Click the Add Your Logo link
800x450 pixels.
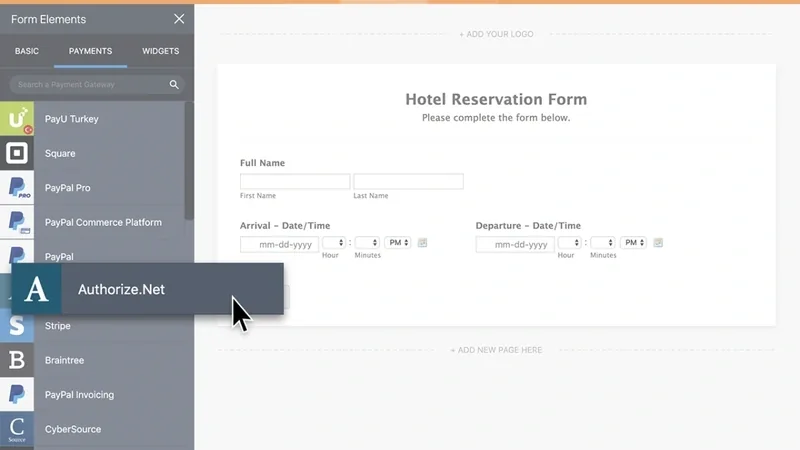point(496,34)
